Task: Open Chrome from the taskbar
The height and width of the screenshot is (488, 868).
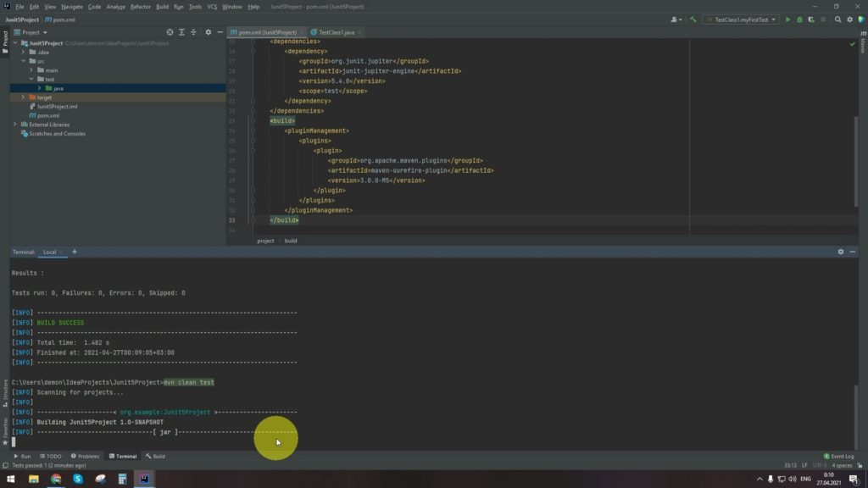Action: pos(56,480)
